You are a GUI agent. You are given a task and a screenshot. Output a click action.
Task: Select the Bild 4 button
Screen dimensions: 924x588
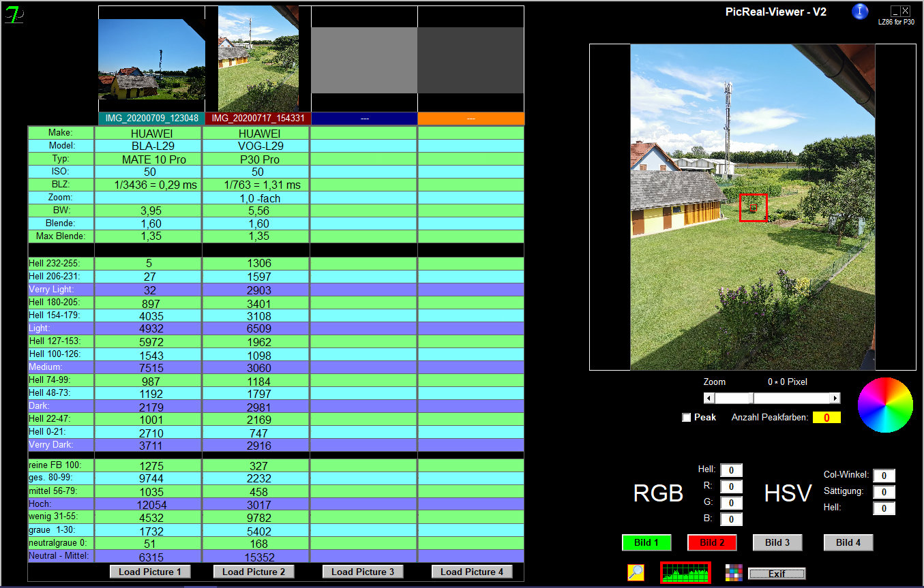pos(848,543)
